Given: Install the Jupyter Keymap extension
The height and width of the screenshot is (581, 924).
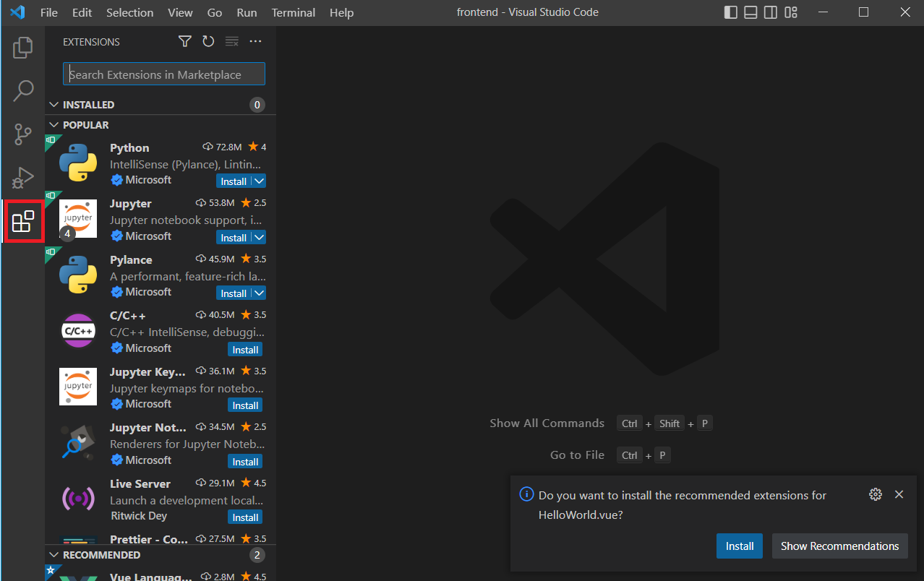Looking at the screenshot, I should 245,405.
